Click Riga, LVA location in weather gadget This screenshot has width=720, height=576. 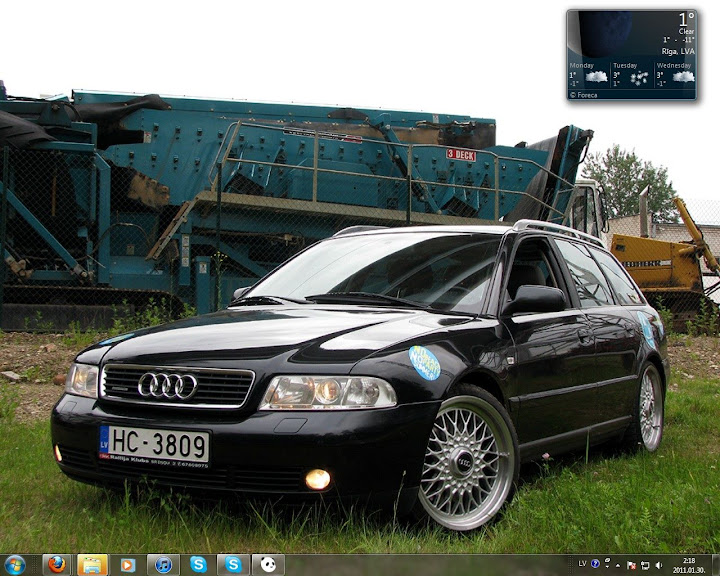pos(678,51)
